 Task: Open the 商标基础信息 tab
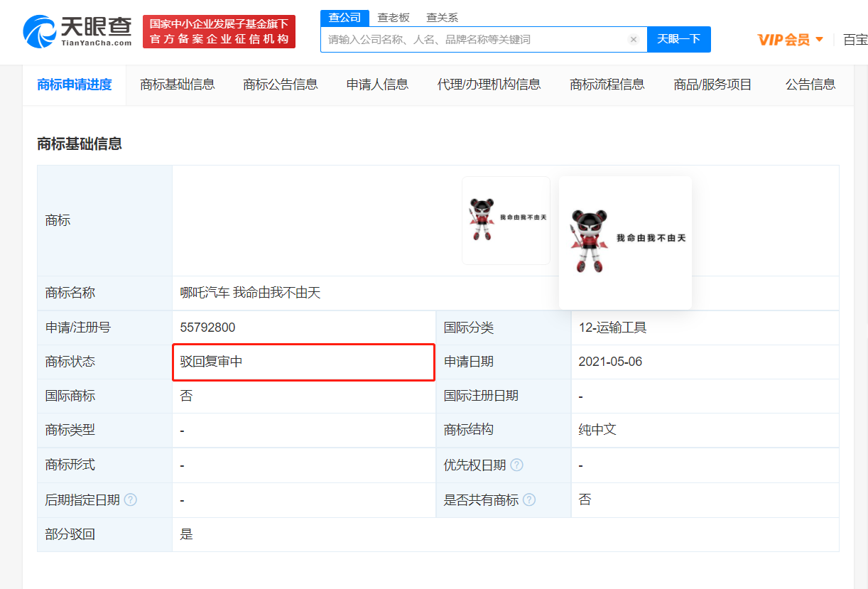tap(178, 85)
